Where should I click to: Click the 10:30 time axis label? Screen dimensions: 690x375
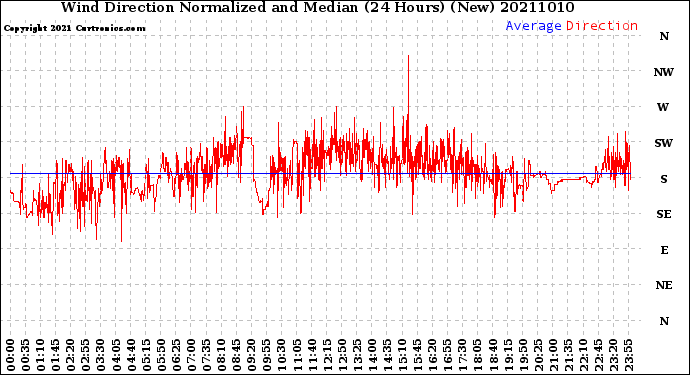[282, 355]
